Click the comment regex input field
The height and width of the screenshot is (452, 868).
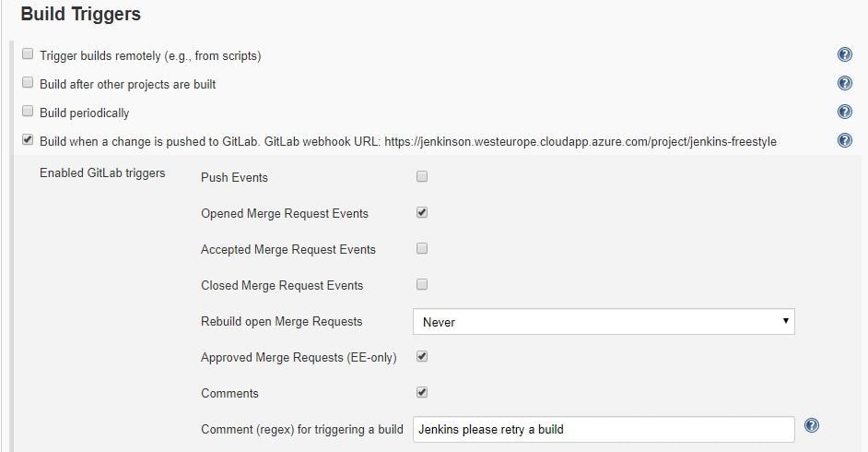[604, 429]
